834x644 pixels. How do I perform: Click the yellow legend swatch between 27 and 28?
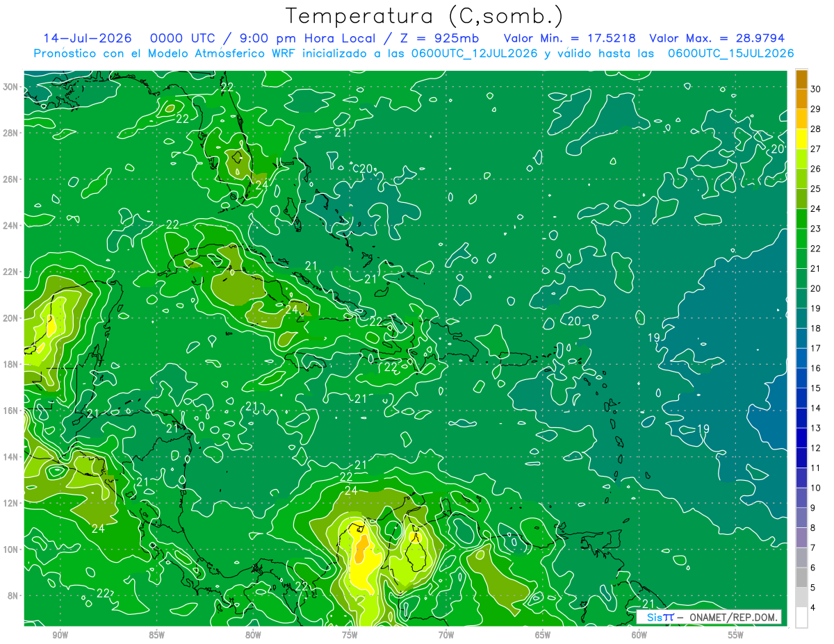pyautogui.click(x=801, y=139)
